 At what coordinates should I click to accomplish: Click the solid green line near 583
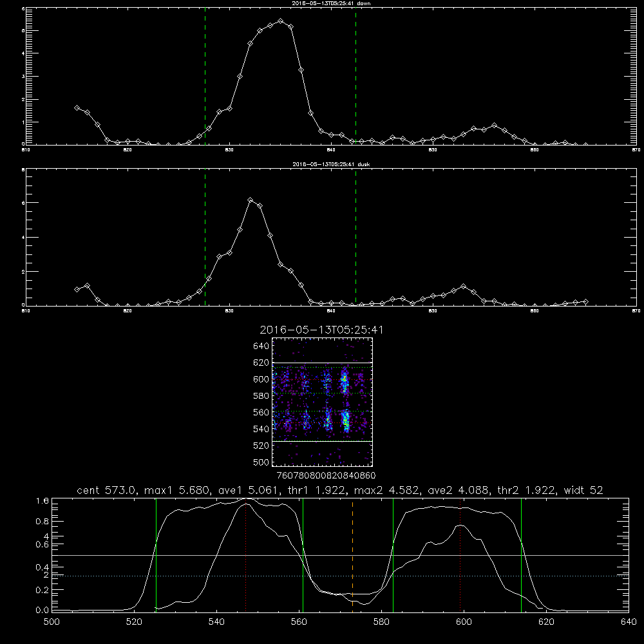pos(393,554)
